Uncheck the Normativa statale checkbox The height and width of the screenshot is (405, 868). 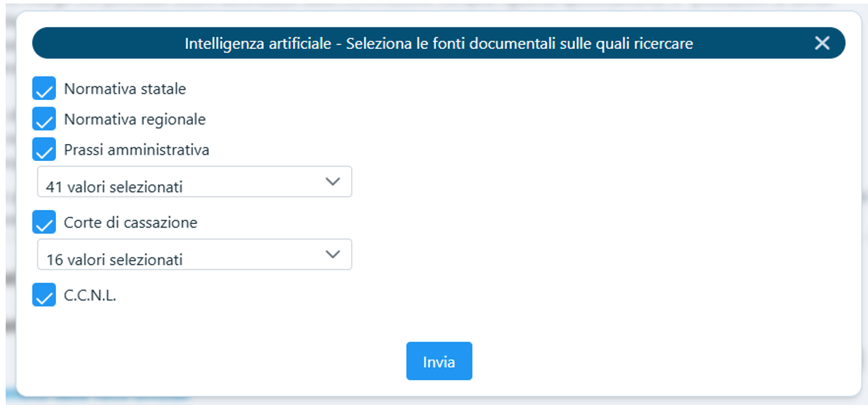[44, 89]
